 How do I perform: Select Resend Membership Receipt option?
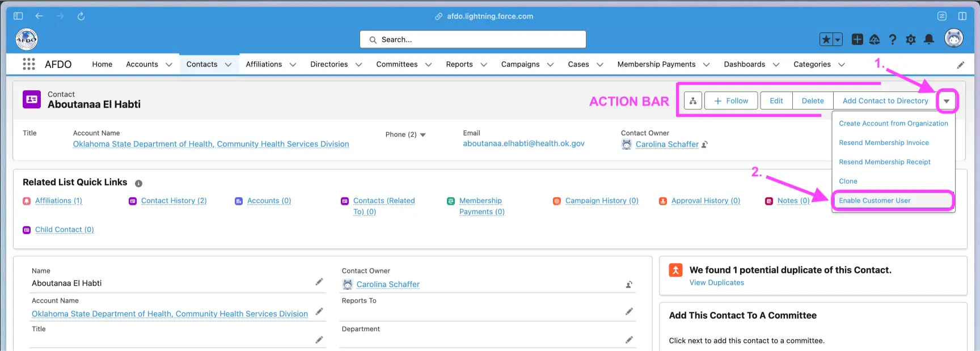[893, 162]
